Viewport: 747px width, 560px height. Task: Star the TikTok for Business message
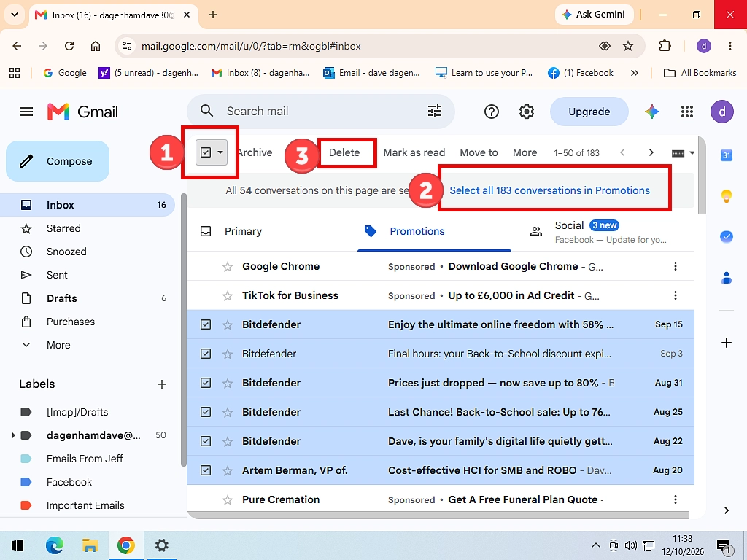228,296
